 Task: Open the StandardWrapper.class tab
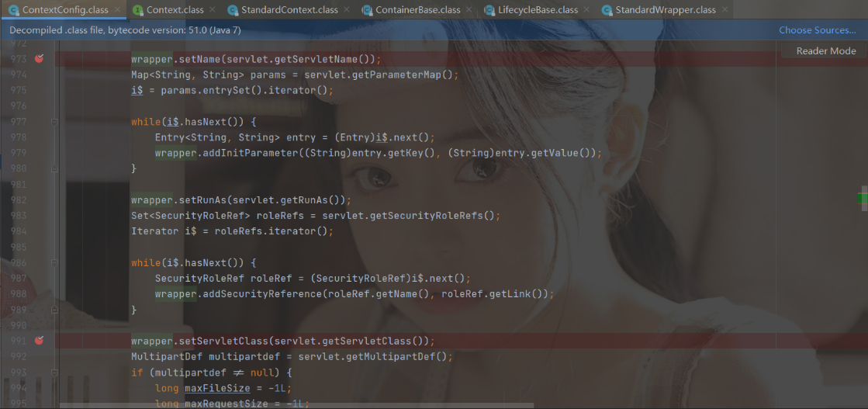666,10
